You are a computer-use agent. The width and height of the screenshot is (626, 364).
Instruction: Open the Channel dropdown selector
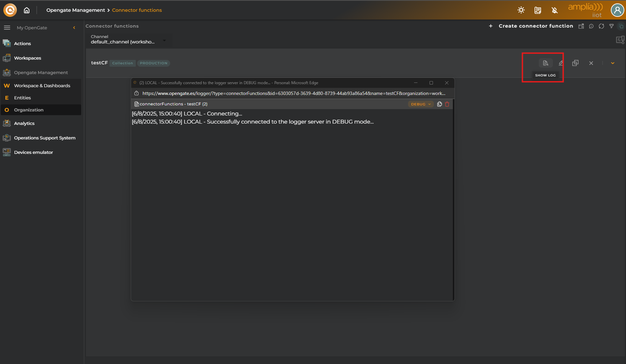(x=128, y=40)
